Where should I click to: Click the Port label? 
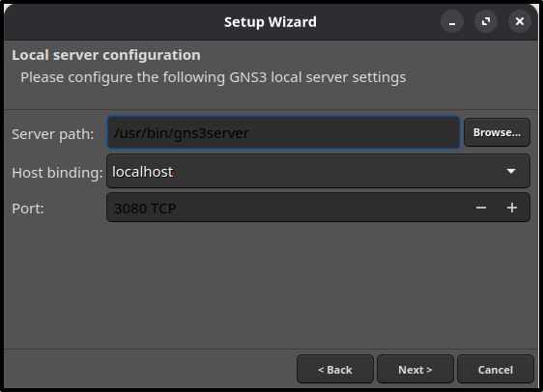28,209
